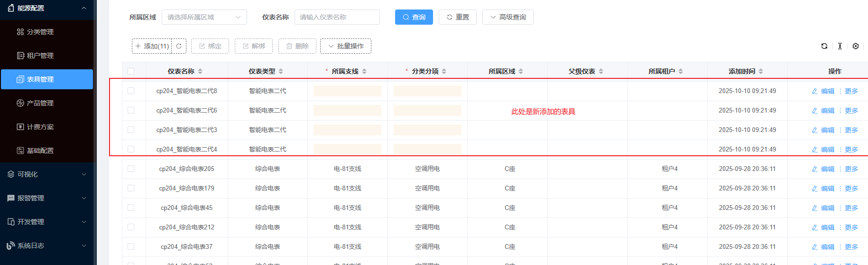The image size is (868, 265).
Task: Expand the 报警管理 menu section
Action: pos(46,198)
